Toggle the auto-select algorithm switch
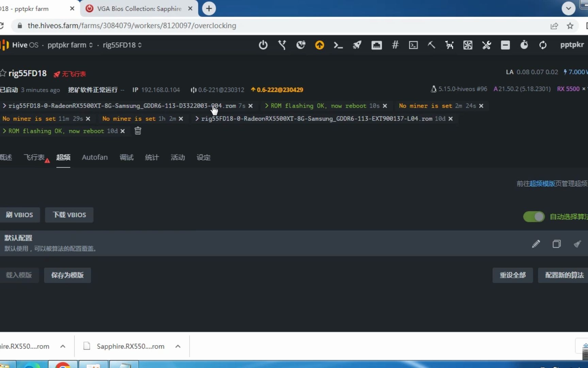The width and height of the screenshot is (588, 368). (x=534, y=217)
